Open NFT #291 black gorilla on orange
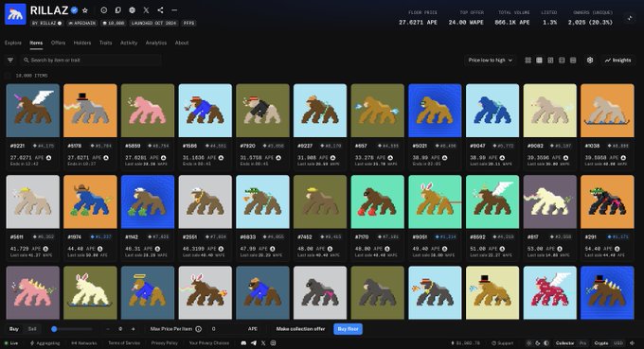644x349 pixels. tap(607, 201)
